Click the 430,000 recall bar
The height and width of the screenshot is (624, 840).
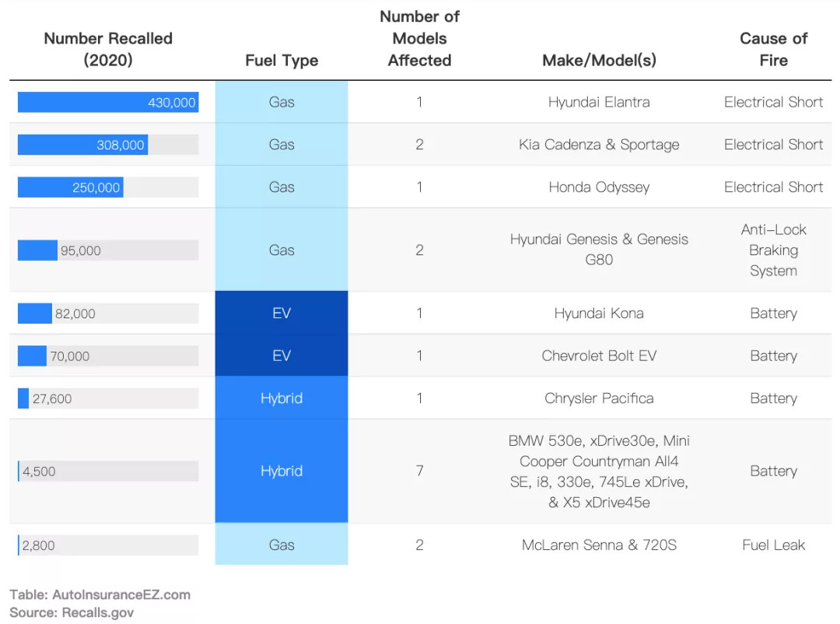coord(108,102)
